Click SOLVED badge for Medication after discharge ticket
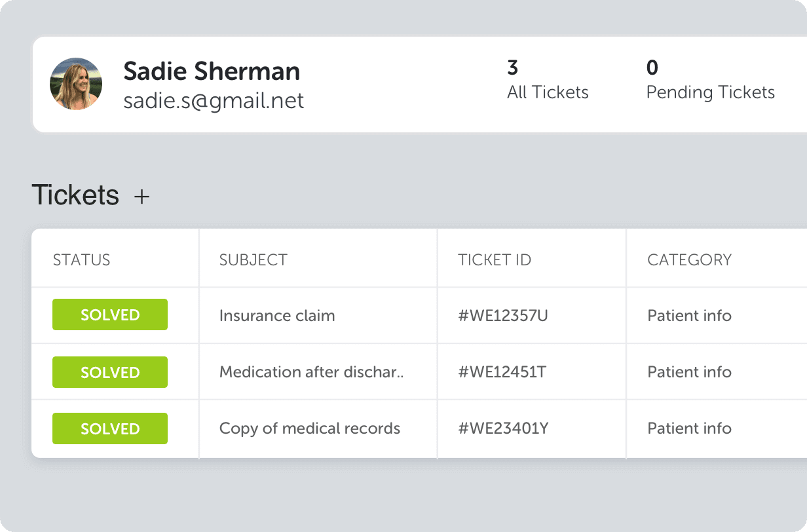The width and height of the screenshot is (807, 532). pyautogui.click(x=110, y=372)
